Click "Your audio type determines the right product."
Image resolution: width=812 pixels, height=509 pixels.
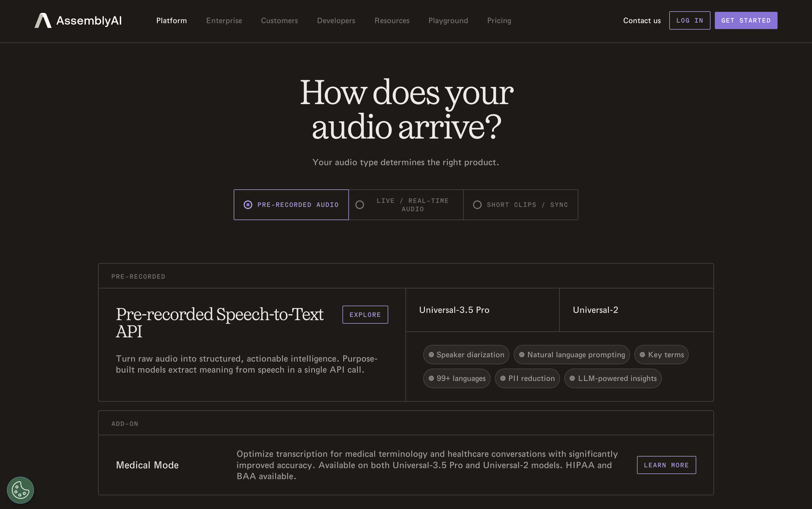406,162
